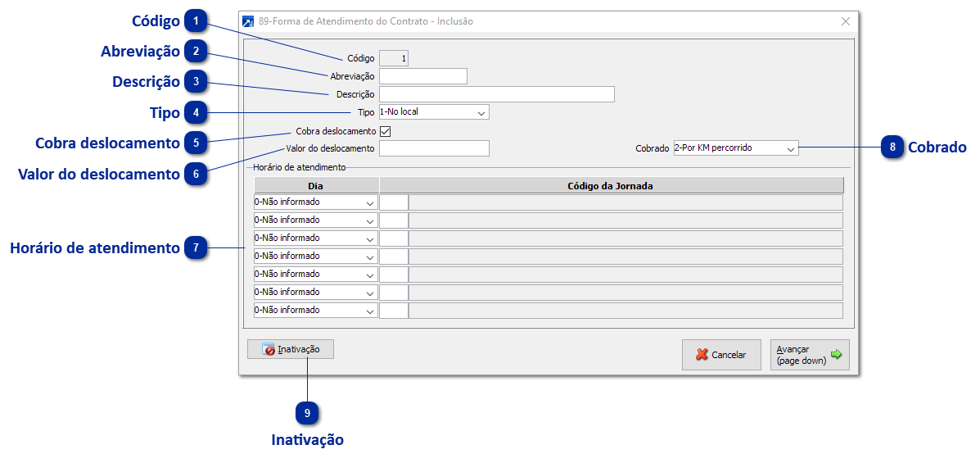Click the Dia column header

[x=316, y=185]
